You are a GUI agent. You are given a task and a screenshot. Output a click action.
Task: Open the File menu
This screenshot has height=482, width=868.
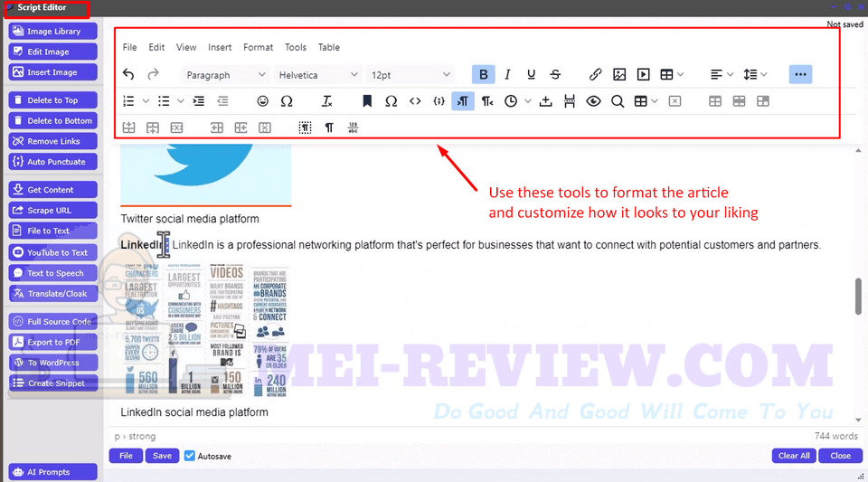[x=129, y=48]
